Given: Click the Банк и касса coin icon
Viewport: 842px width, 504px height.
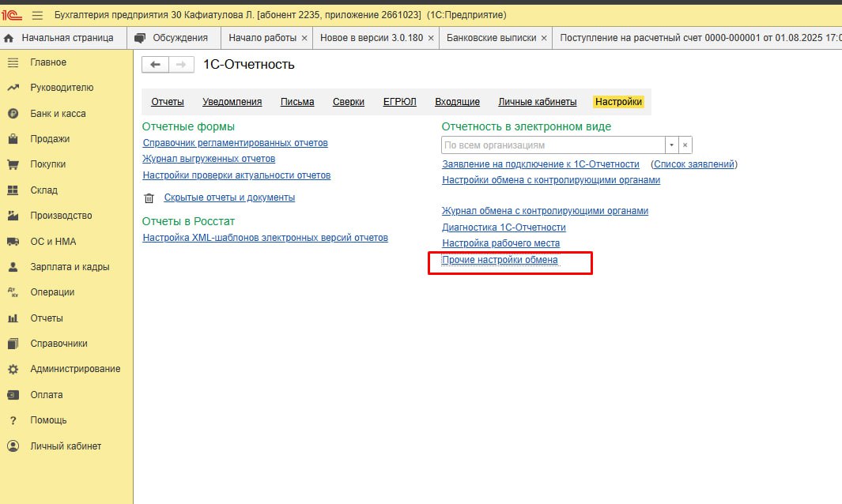Looking at the screenshot, I should 13,113.
